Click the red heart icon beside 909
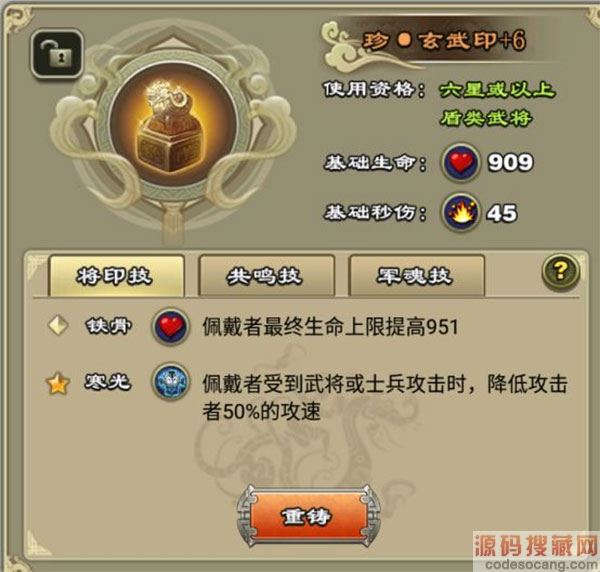This screenshot has width=600, height=572. click(x=461, y=162)
